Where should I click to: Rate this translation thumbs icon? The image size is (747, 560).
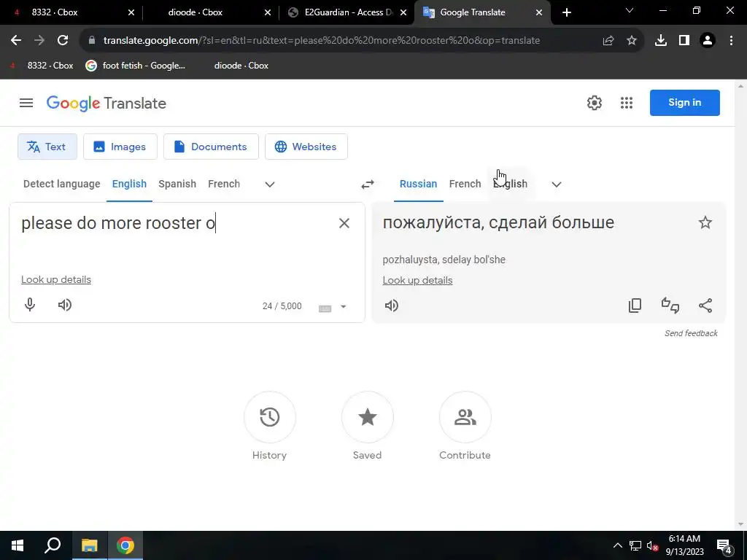(x=670, y=306)
